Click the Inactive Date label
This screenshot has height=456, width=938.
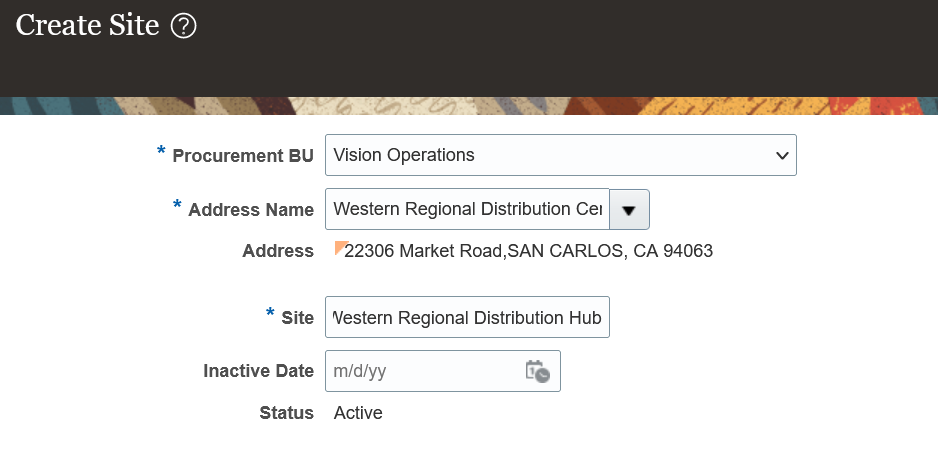258,371
